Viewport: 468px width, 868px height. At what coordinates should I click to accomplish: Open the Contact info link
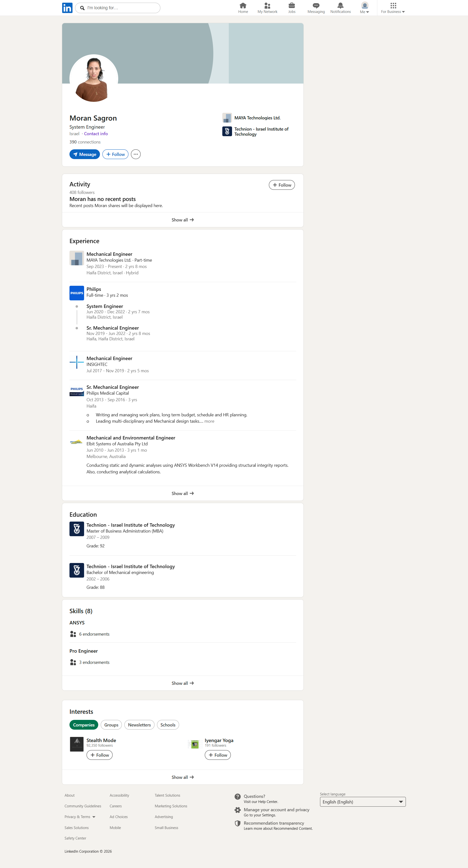coord(96,134)
